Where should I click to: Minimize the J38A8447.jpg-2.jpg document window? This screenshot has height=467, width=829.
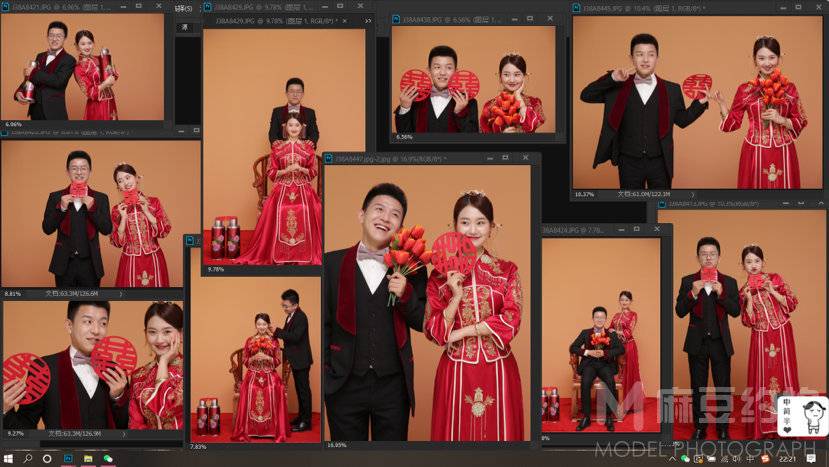[x=490, y=158]
